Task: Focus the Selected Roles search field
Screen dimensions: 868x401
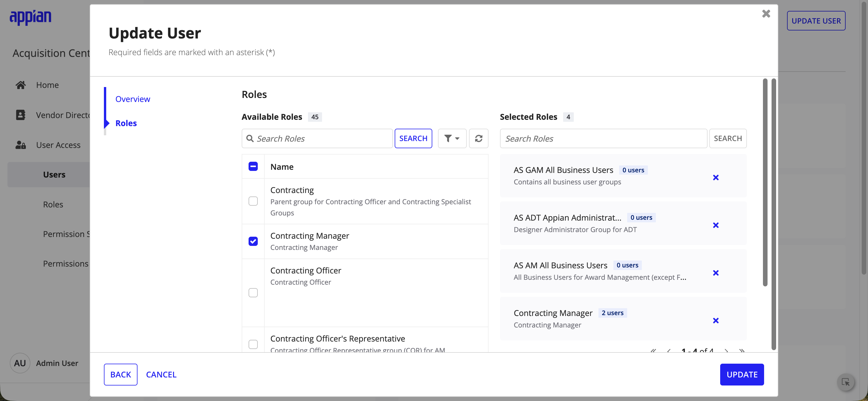Action: click(603, 139)
